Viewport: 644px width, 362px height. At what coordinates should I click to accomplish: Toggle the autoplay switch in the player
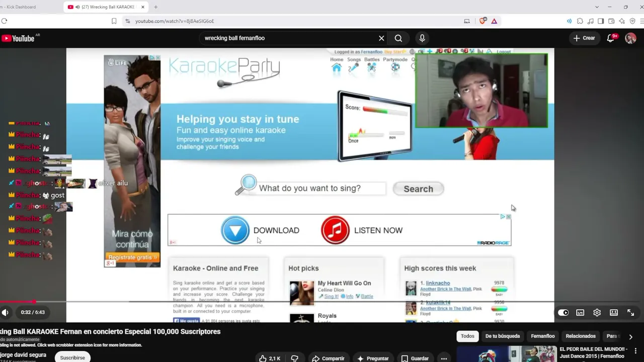point(563,312)
